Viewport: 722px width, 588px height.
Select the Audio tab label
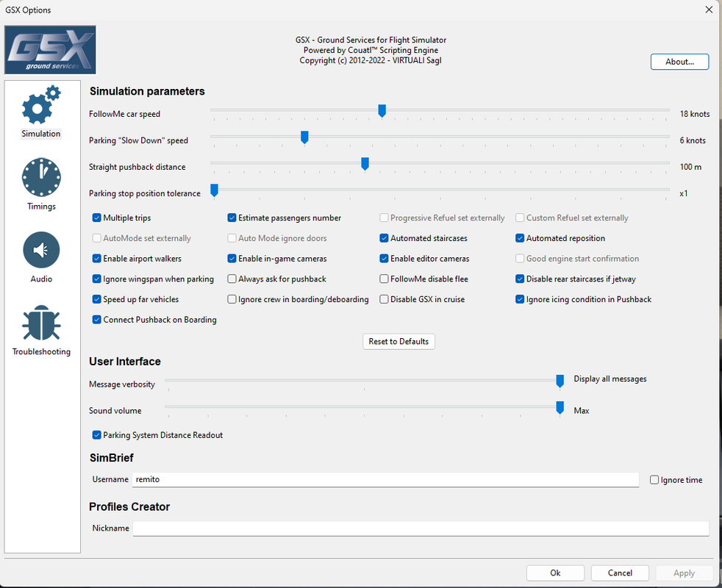point(41,279)
